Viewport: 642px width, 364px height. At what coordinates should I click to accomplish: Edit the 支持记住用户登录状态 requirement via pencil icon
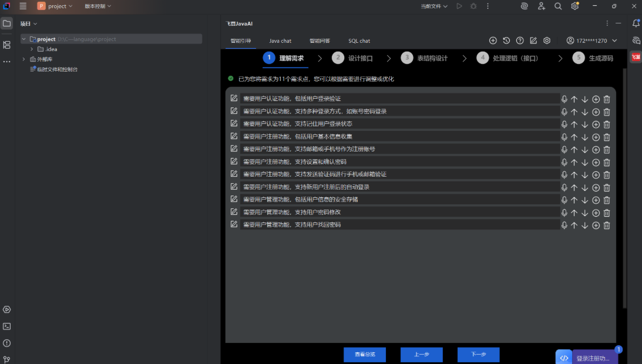point(234,124)
